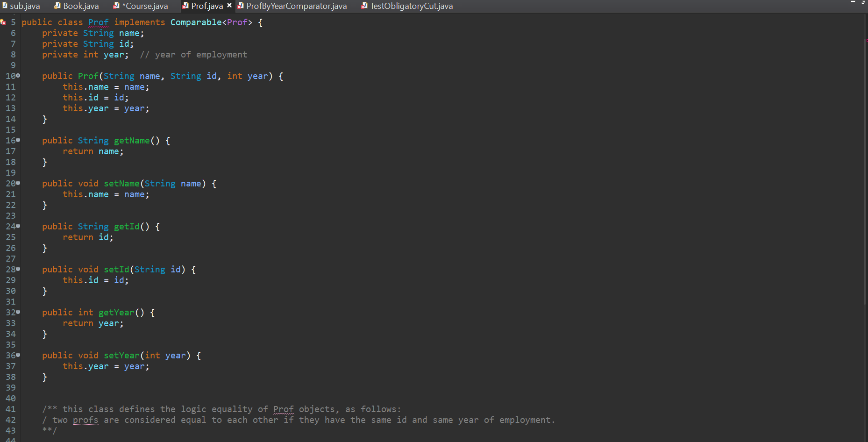Click the error marker on line 5
Screen dimensions: 868x442
click(x=3, y=22)
